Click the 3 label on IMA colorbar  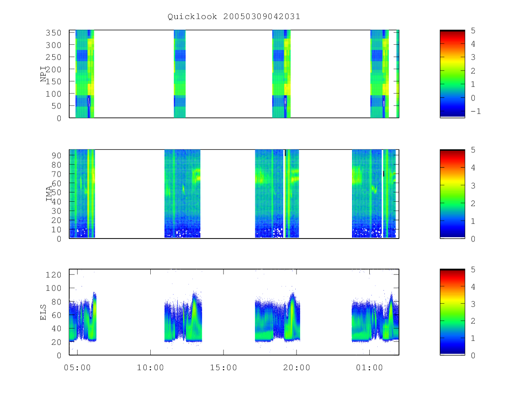point(473,185)
